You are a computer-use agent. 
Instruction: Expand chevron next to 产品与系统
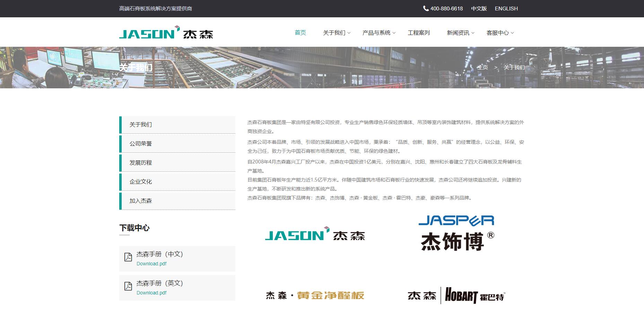point(394,33)
